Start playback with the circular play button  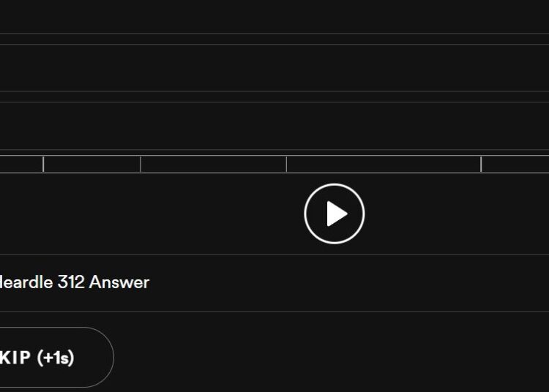pos(335,214)
